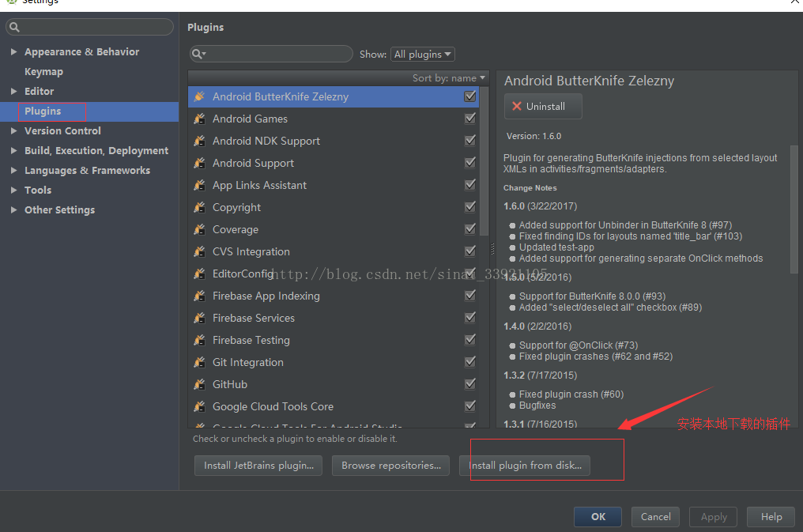This screenshot has height=532, width=803.
Task: Open the Editor settings category
Action: tap(39, 91)
